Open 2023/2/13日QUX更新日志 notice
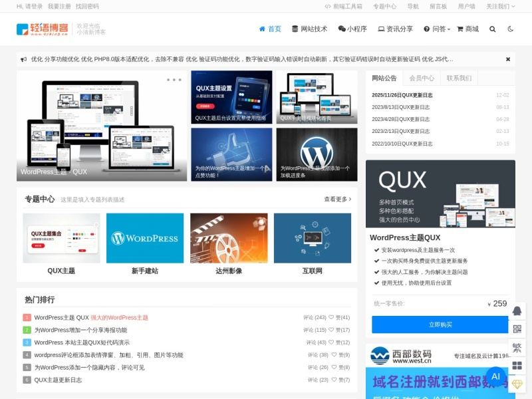The image size is (532, 399). click(x=401, y=131)
